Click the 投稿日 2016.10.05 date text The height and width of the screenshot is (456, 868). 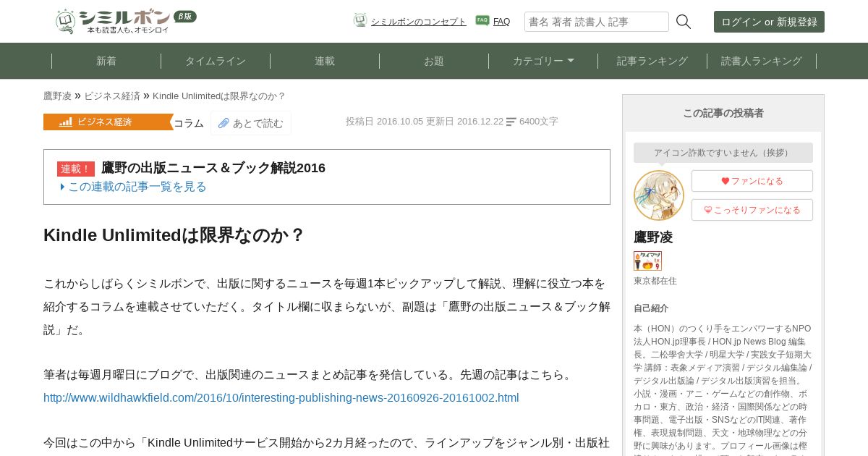click(384, 122)
